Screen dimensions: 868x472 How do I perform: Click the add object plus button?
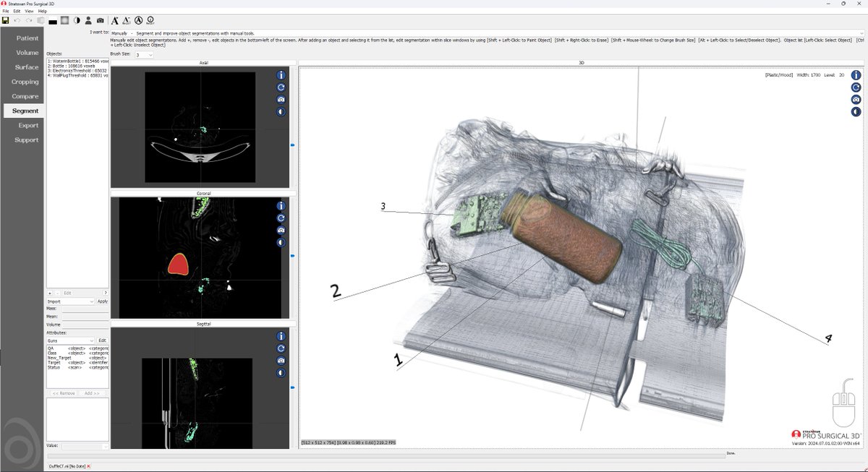pyautogui.click(x=49, y=293)
